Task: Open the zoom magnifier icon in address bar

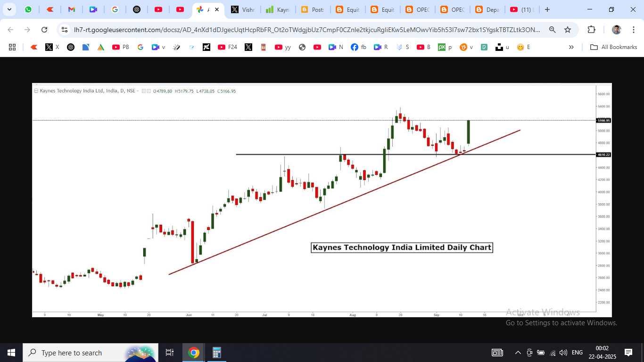Action: (553, 30)
